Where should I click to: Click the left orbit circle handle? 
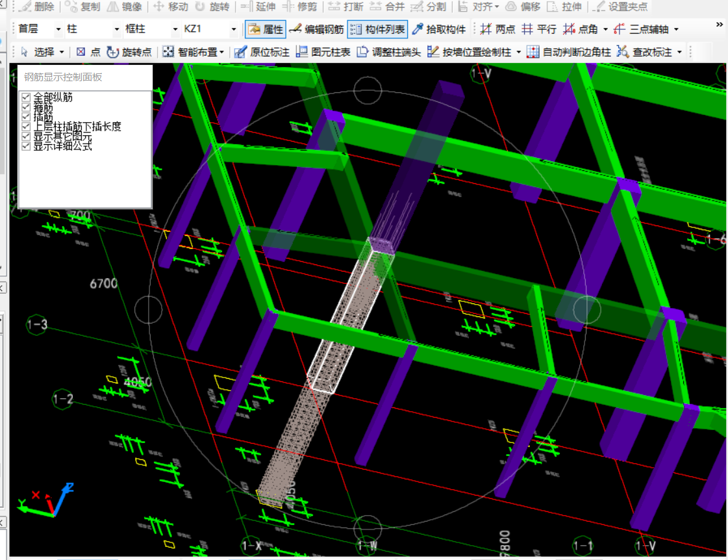[x=148, y=310]
